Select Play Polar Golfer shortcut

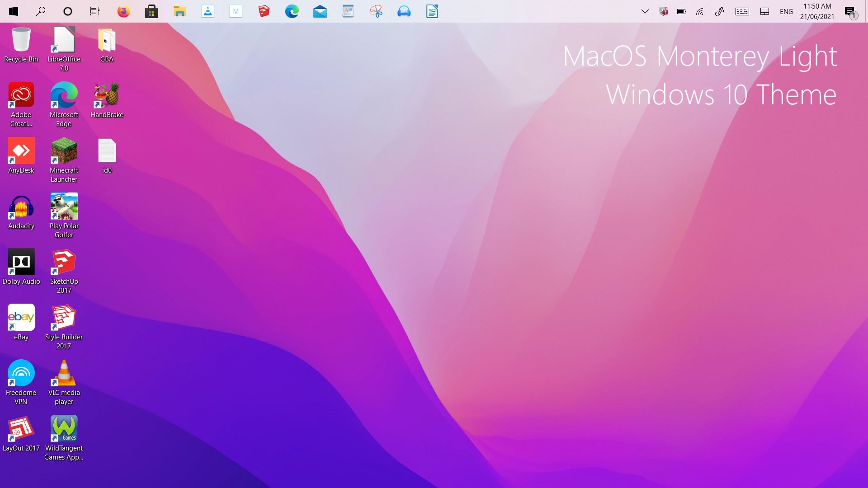[64, 216]
